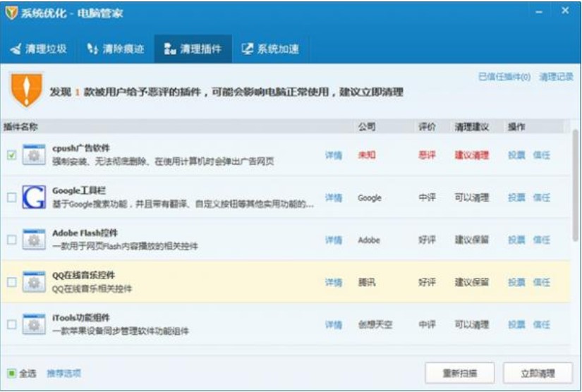Click 投票 for QQ在线音乐控件
582x392 pixels.
tap(516, 282)
